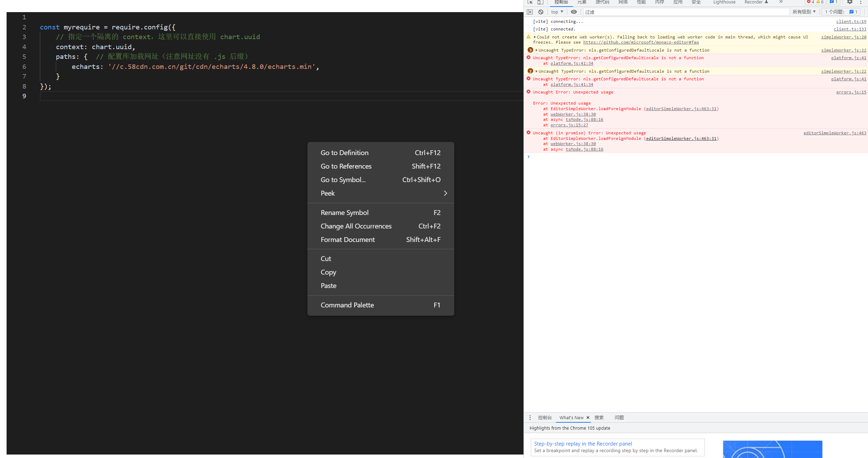The image size is (868, 458).
Task: Open the issues counter showing 1 问题
Action: (840, 11)
